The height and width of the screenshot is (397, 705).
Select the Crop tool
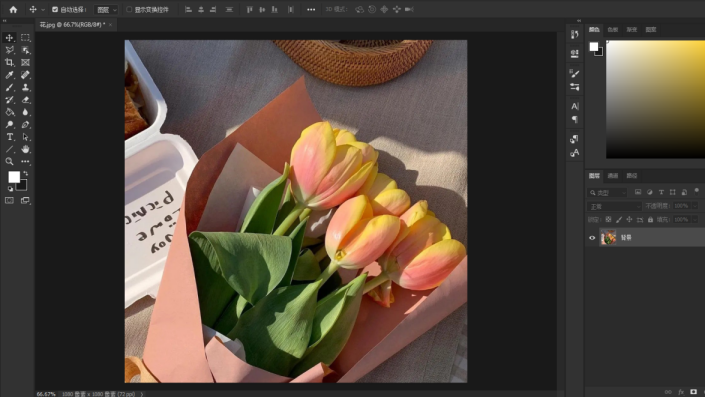pyautogui.click(x=9, y=62)
